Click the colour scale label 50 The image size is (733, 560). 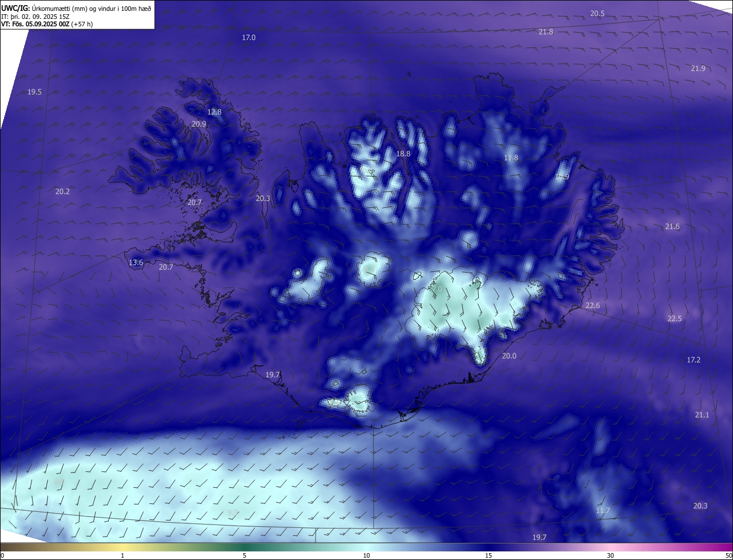(x=728, y=555)
